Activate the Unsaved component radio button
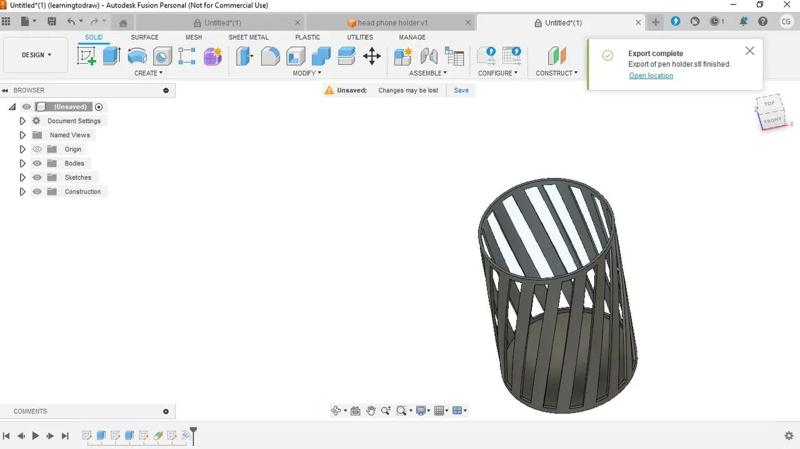 click(99, 107)
